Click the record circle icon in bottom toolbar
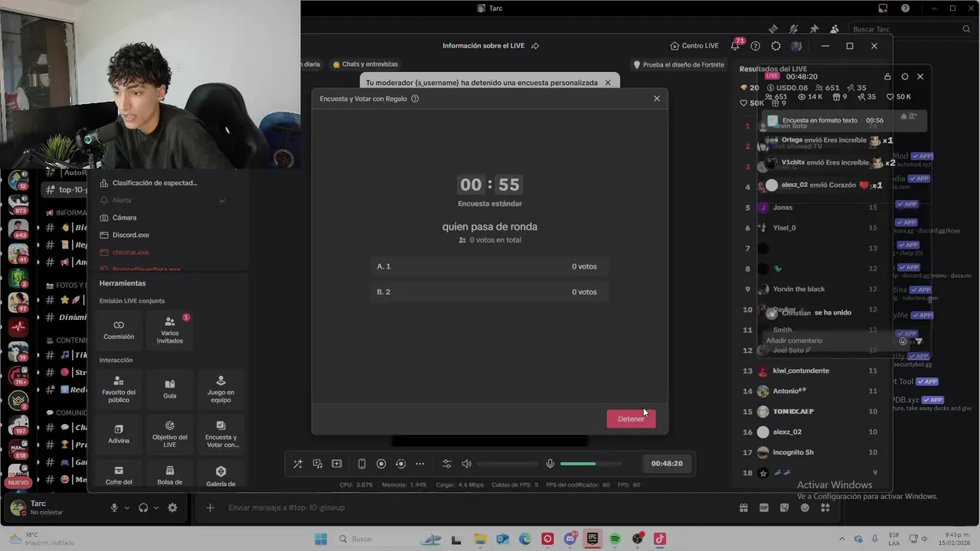 point(381,464)
